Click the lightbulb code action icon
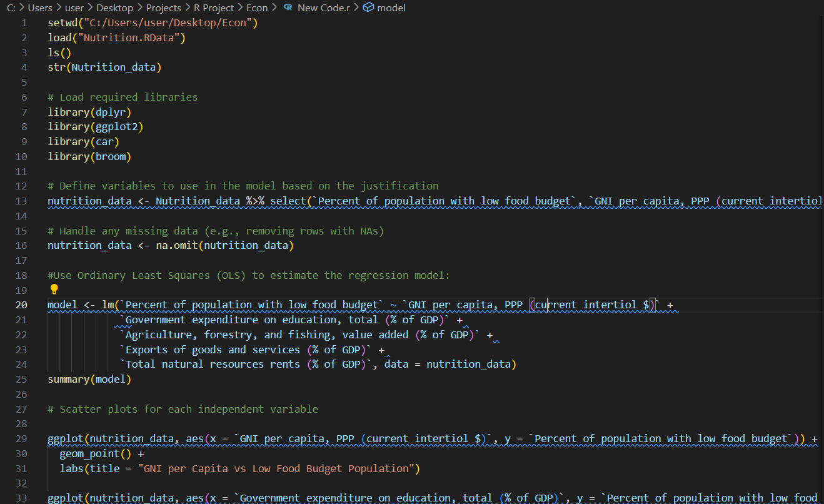The image size is (824, 504). 54,290
